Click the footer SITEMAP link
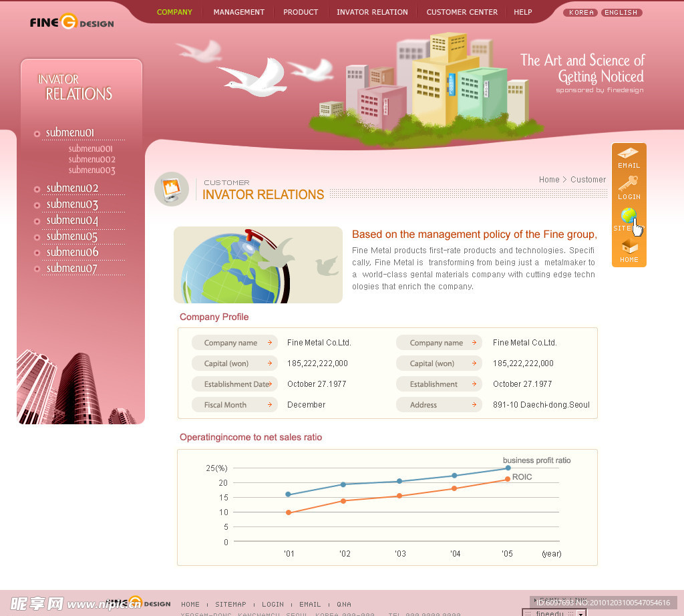Screen dimensions: 684x616 pyautogui.click(x=230, y=604)
